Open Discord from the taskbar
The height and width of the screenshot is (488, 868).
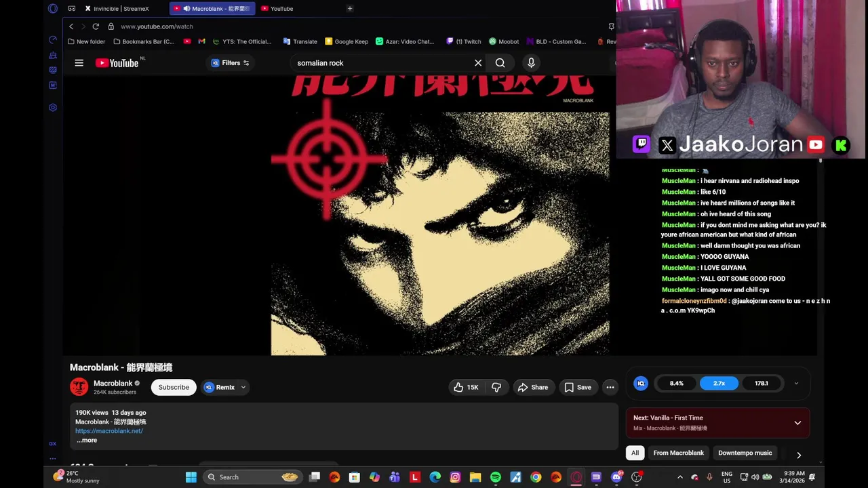pos(616,477)
